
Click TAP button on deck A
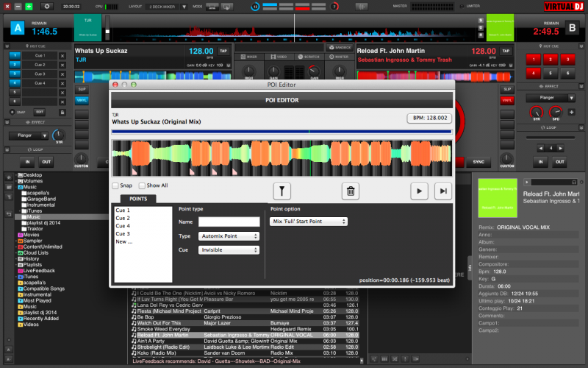[x=223, y=51]
